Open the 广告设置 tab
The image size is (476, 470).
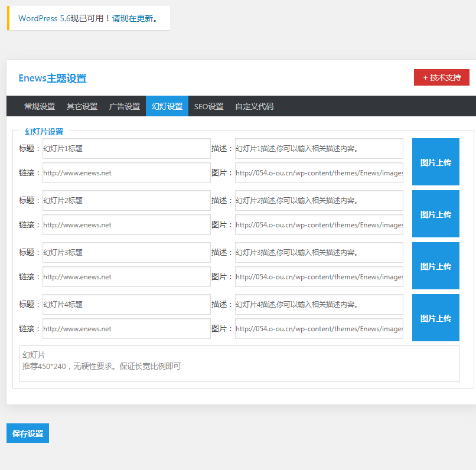tap(125, 106)
